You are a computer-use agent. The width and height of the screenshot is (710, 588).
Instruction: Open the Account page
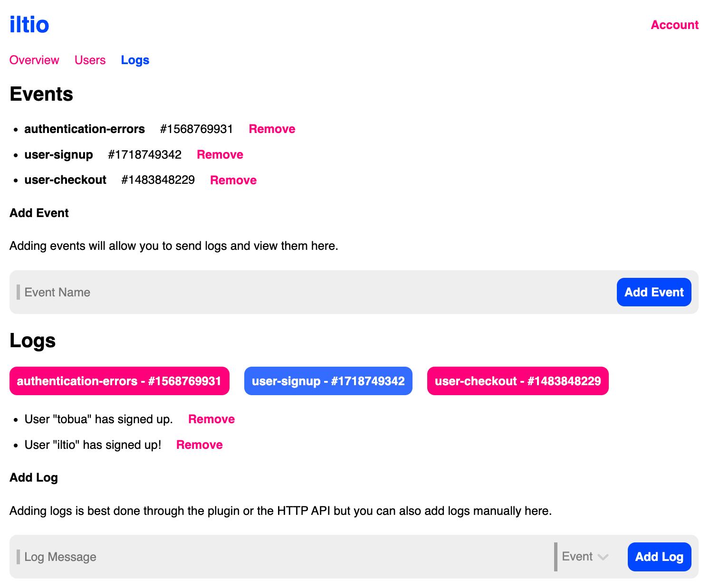pyautogui.click(x=674, y=25)
